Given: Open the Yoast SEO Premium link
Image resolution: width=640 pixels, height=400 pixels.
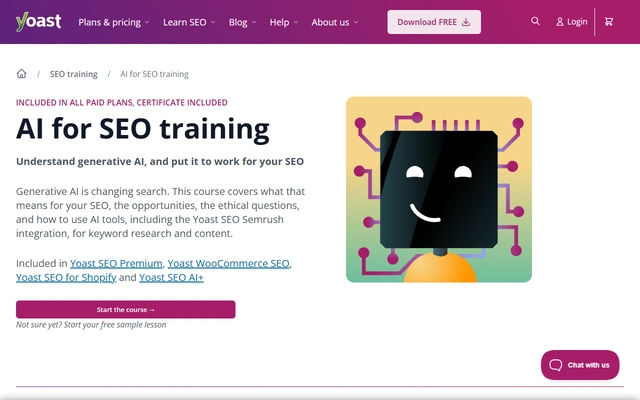Looking at the screenshot, I should click(116, 264).
